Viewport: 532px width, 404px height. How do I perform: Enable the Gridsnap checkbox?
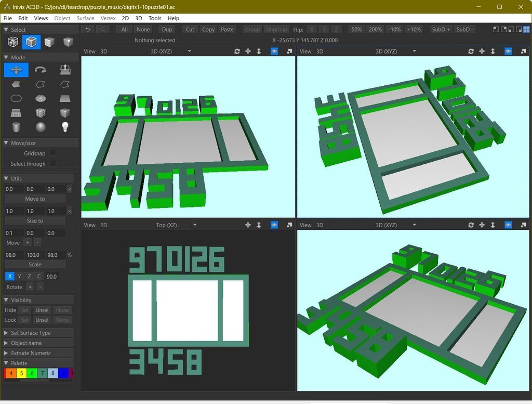[x=52, y=153]
